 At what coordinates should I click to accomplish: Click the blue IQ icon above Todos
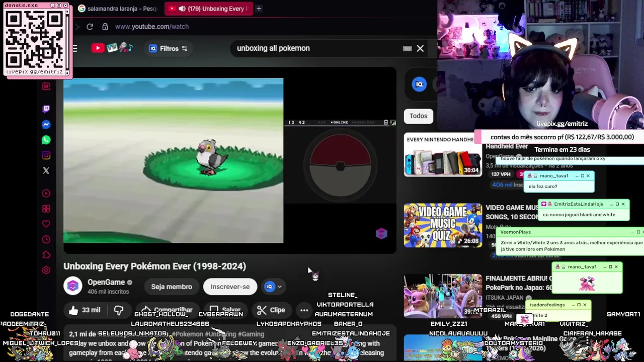(x=419, y=84)
